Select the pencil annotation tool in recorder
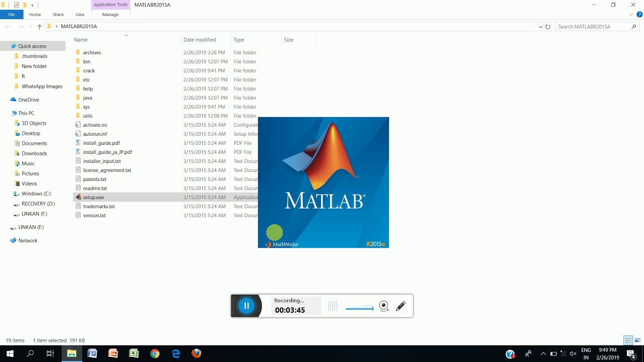 pyautogui.click(x=400, y=306)
